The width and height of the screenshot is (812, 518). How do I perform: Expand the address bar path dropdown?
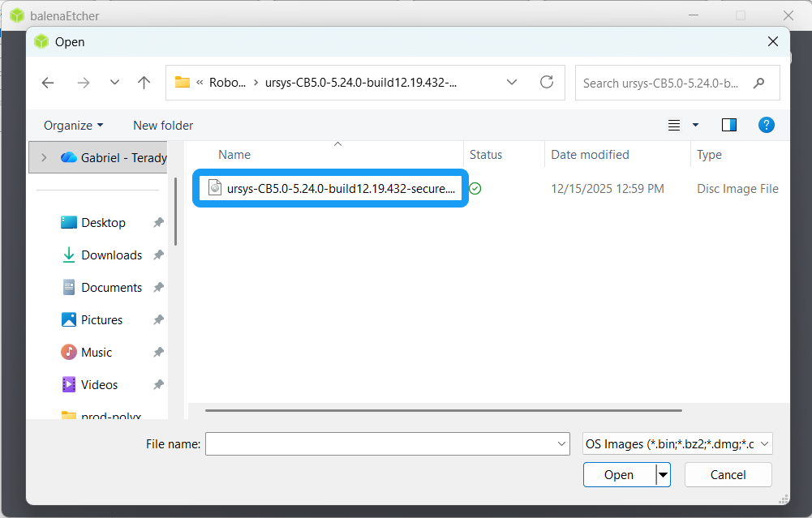click(512, 83)
